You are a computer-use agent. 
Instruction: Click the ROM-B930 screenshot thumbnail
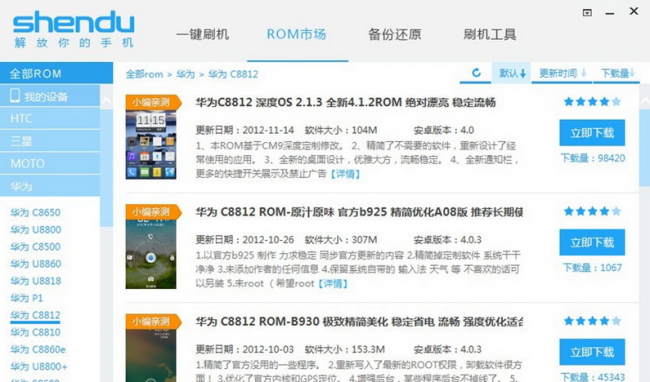point(151,355)
